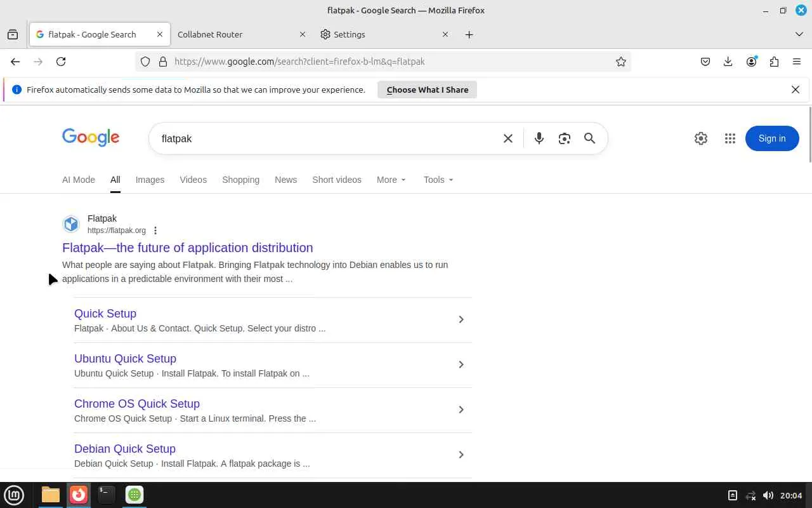The width and height of the screenshot is (812, 508).
Task: Open the Google apps grid
Action: point(730,138)
